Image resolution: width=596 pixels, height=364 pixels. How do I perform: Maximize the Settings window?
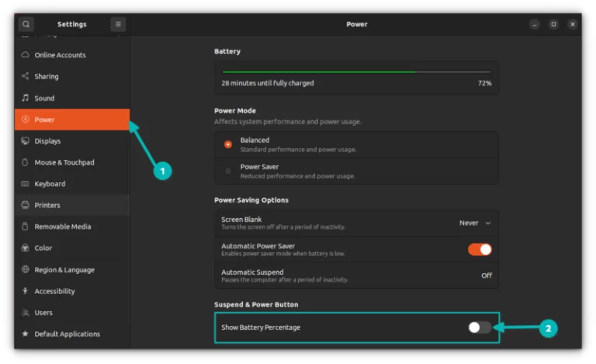tap(553, 24)
